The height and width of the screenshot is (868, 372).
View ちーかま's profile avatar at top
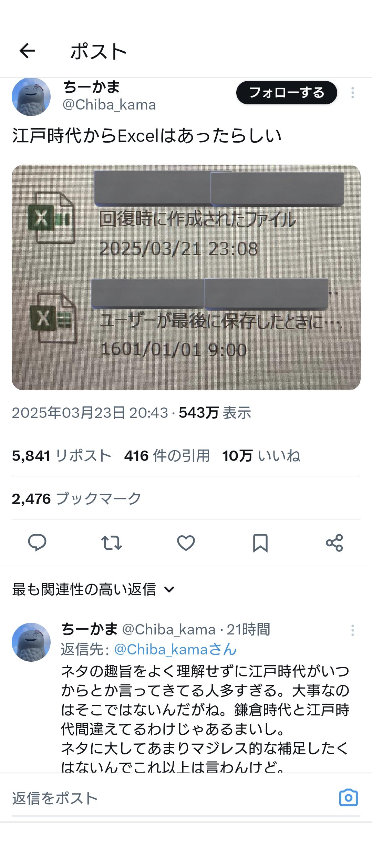[31, 97]
